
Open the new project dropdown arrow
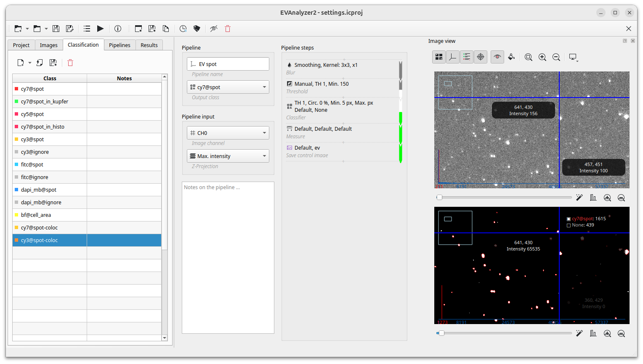[27, 29]
